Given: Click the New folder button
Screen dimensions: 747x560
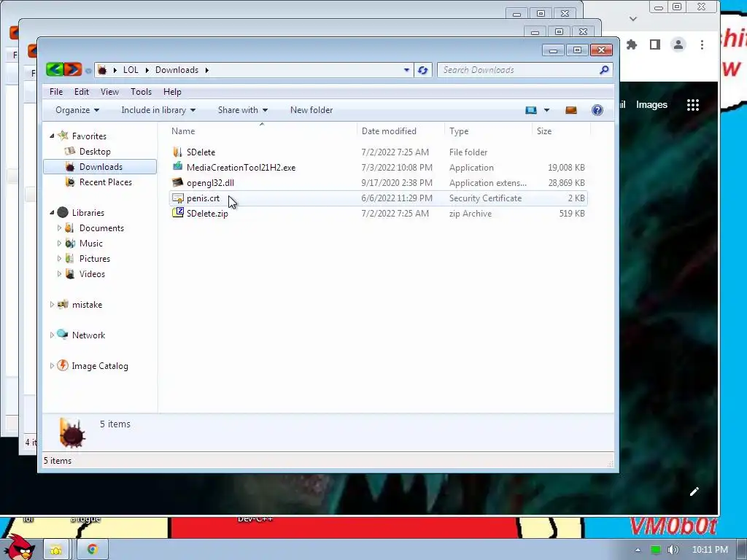Looking at the screenshot, I should tap(311, 110).
